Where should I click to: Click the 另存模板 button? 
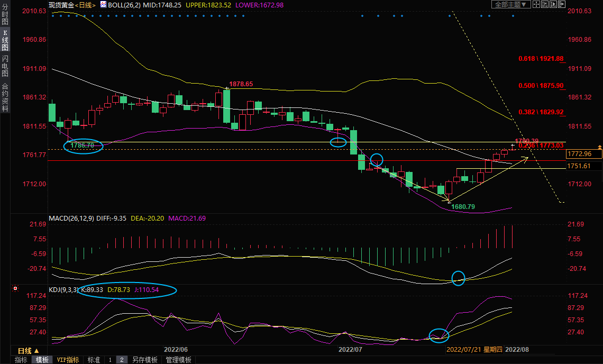coord(144,360)
